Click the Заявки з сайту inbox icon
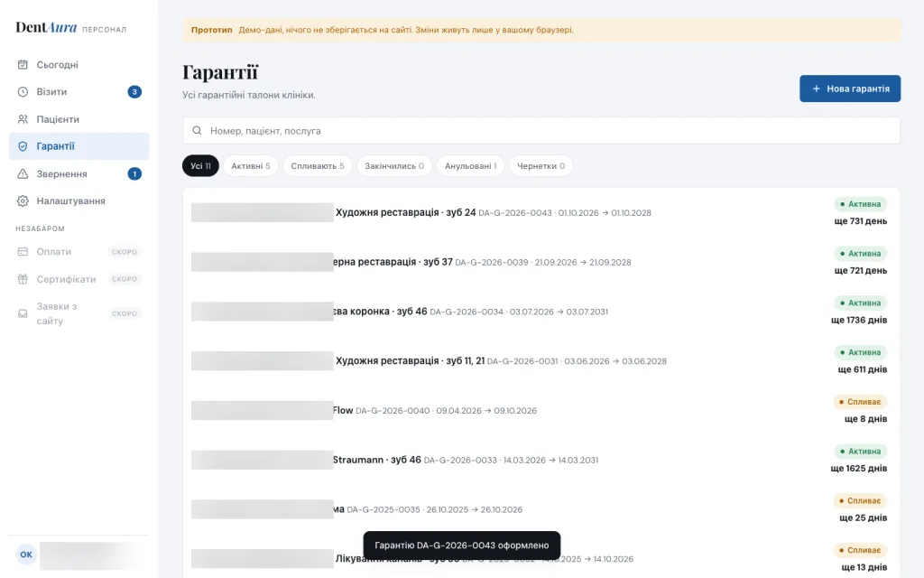The image size is (924, 578). click(23, 313)
